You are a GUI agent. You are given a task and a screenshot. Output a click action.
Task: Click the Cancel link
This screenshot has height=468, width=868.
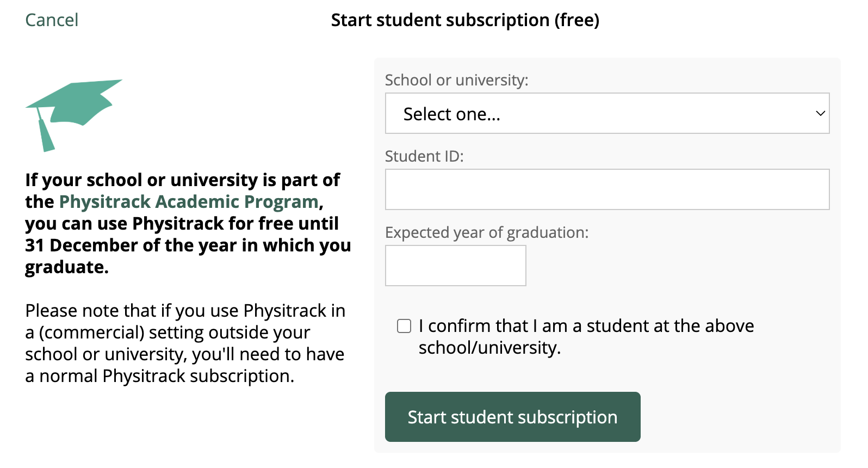(52, 20)
